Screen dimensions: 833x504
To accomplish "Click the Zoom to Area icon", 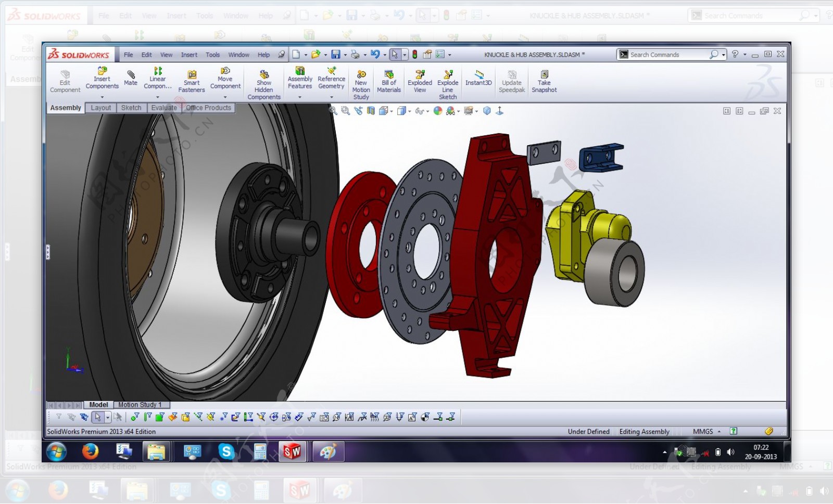I will tap(345, 111).
